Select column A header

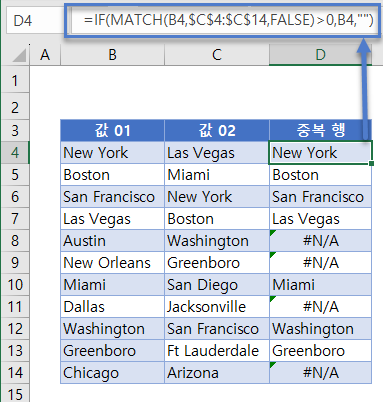click(x=45, y=55)
